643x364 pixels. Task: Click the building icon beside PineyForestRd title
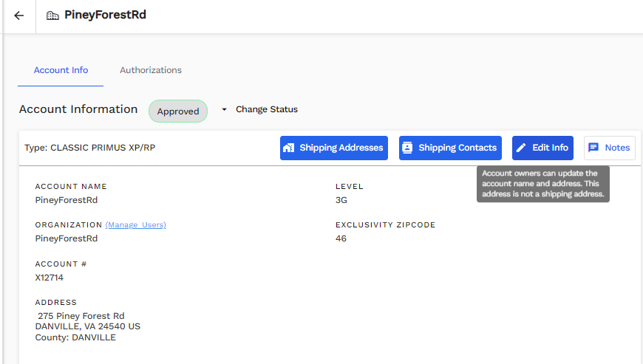click(x=52, y=16)
